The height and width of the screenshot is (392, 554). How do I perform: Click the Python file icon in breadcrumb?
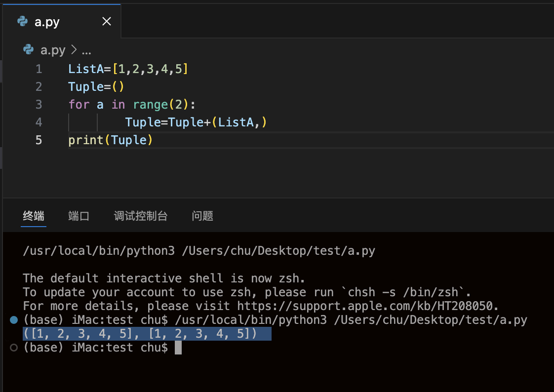[29, 50]
